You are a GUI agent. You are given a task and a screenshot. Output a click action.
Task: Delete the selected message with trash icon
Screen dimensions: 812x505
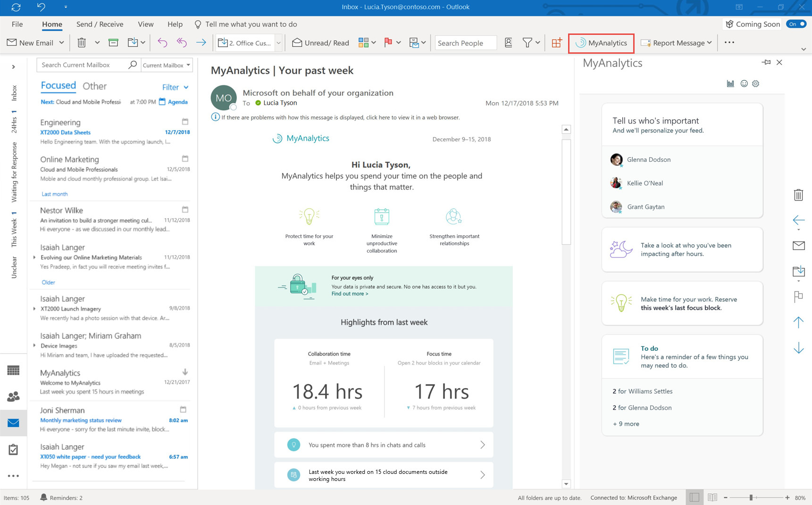[82, 43]
